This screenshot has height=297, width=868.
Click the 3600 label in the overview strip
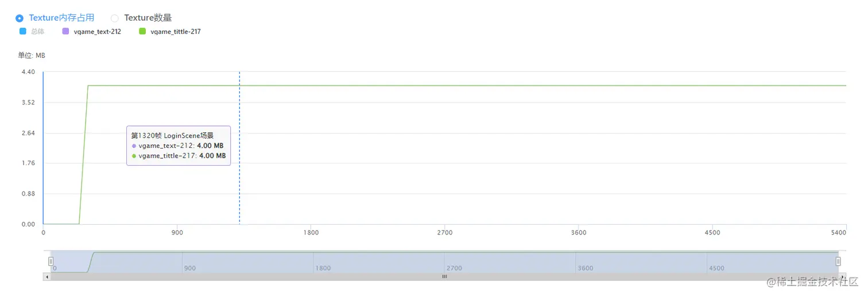(x=586, y=268)
